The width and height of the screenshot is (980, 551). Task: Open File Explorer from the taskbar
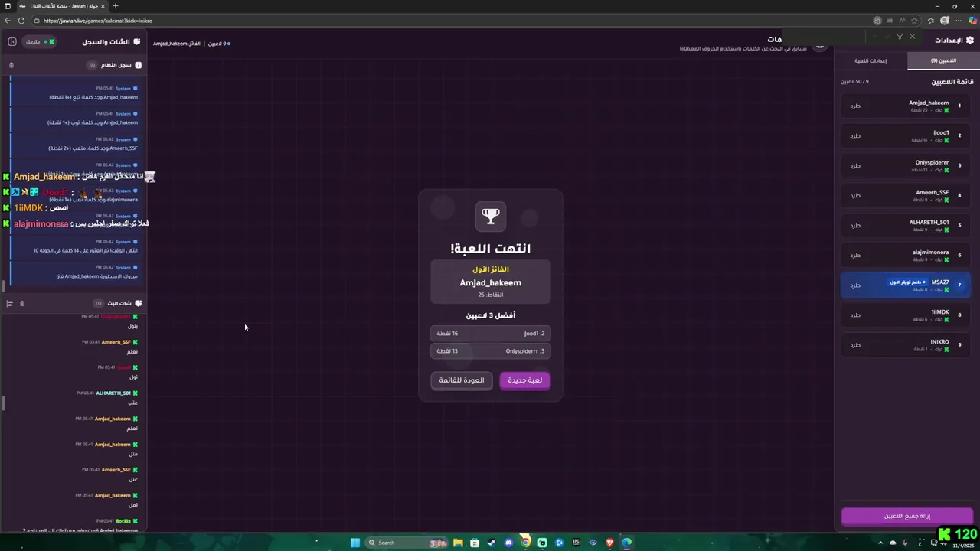[x=458, y=543]
